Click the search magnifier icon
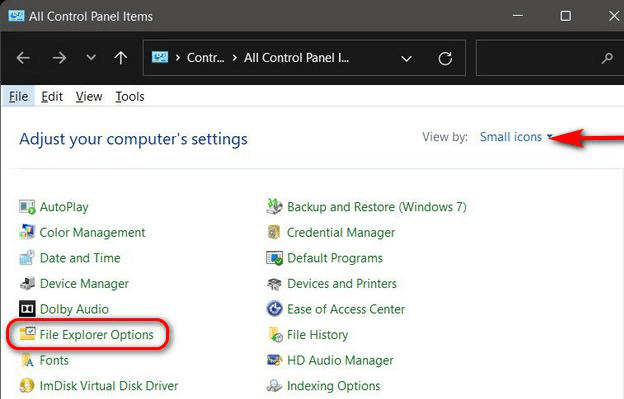Viewport: 624px width, 399px height. tap(607, 58)
